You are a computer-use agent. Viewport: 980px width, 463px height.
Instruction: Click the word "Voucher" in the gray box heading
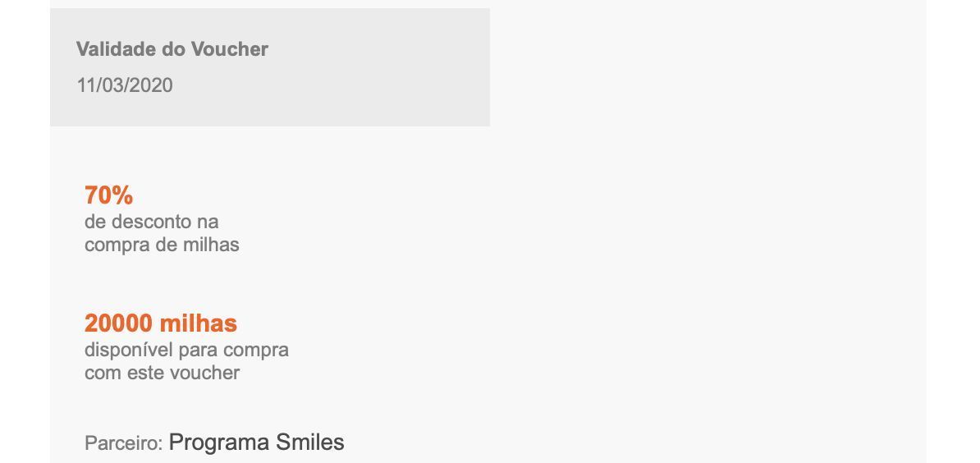pos(229,48)
